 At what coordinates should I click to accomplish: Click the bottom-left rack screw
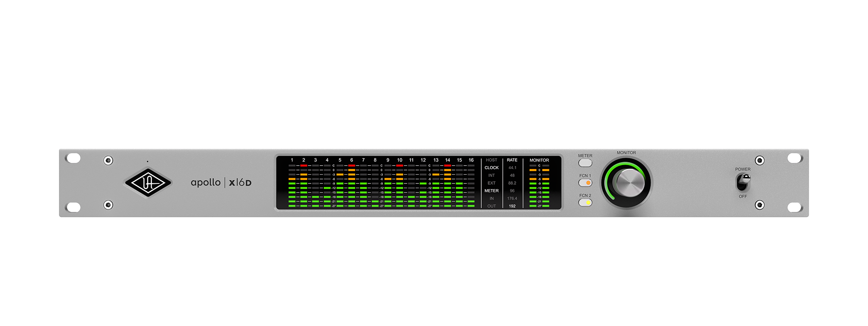108,205
